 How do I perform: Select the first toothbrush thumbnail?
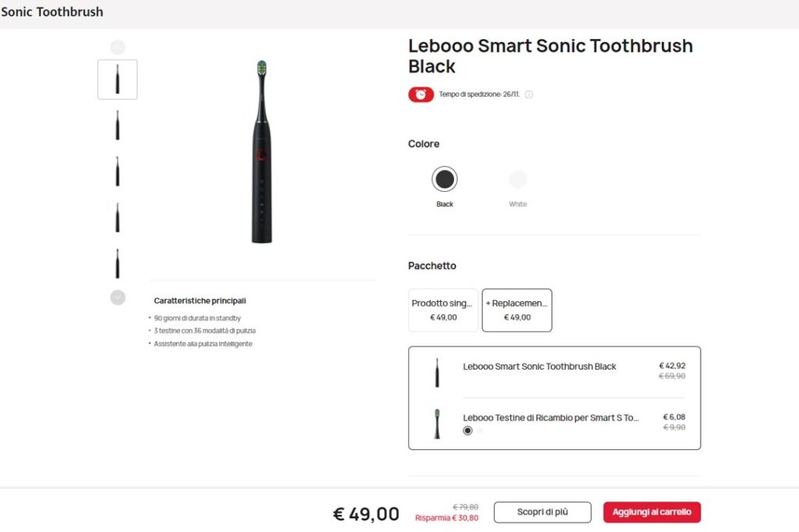118,80
